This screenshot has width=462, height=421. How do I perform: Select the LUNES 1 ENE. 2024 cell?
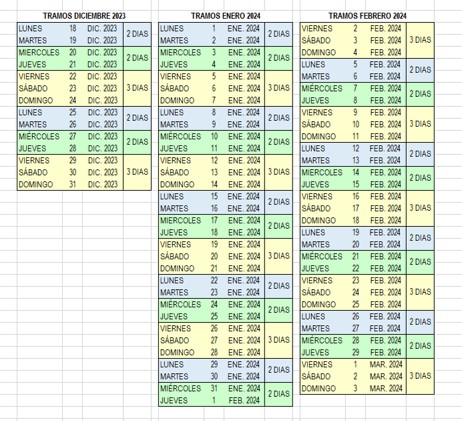click(x=212, y=29)
